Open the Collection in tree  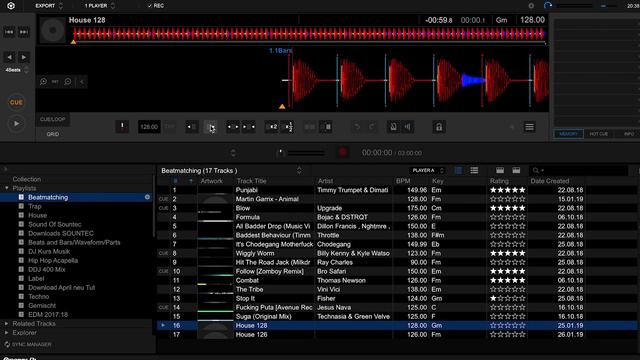pyautogui.click(x=27, y=179)
